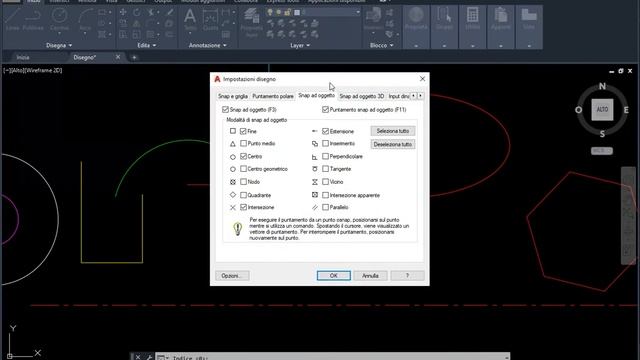Open the Utilità ribbon panel
Viewport: 640px width, 360px height.
[472, 27]
